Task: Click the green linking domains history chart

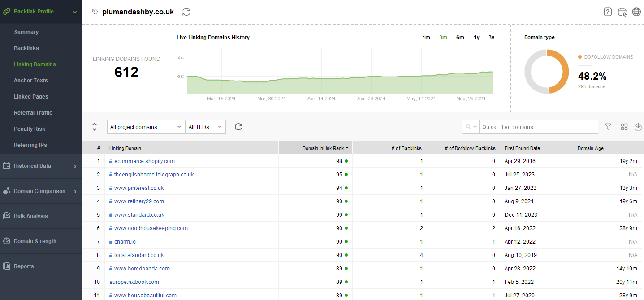Action: pos(340,83)
